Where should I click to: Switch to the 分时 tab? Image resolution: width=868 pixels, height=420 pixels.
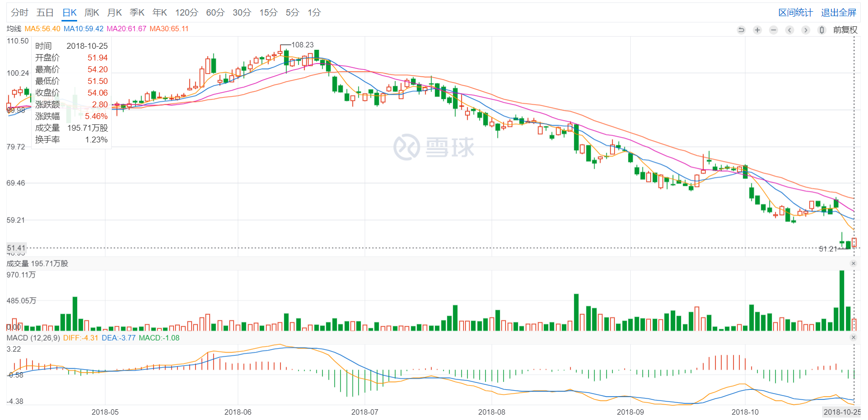click(20, 13)
